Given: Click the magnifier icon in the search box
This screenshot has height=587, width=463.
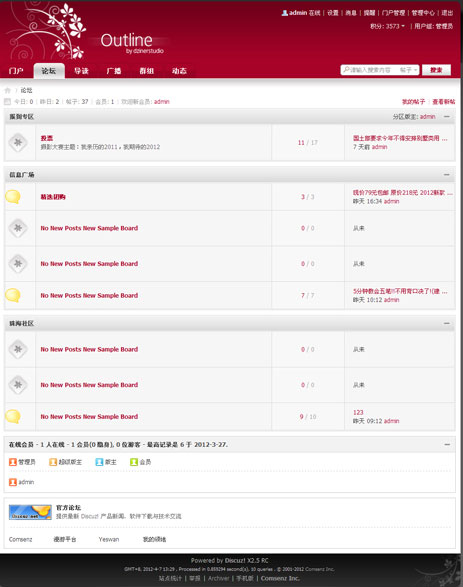Looking at the screenshot, I should point(346,70).
